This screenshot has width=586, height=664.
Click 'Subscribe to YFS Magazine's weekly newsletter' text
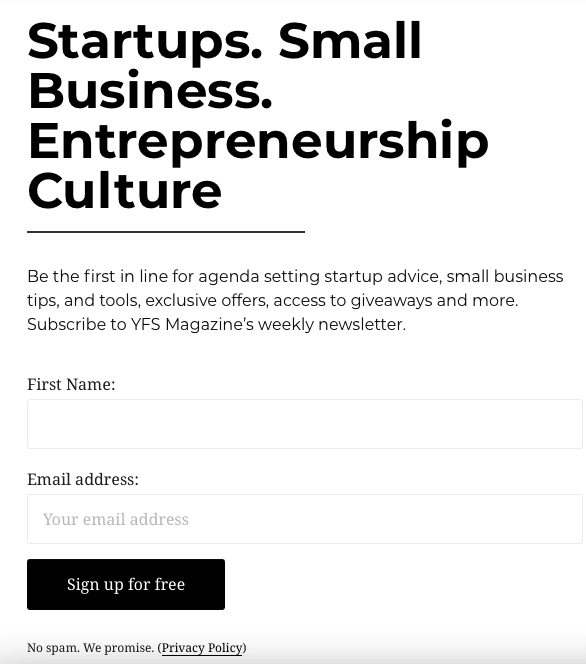point(216,325)
